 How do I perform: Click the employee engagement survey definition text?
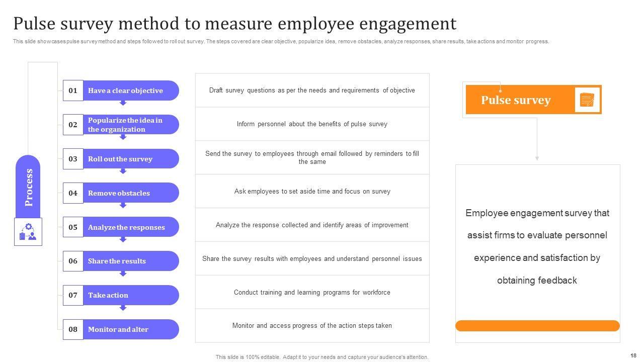537,246
